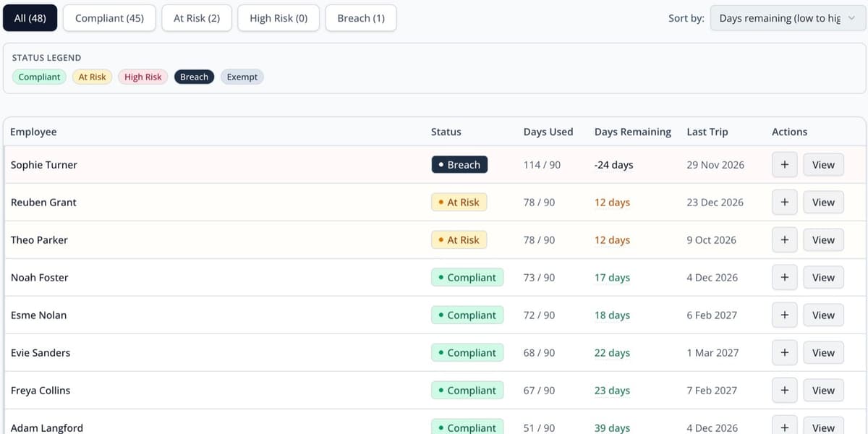Select the All (48) filter tab
Image resolution: width=868 pixels, height=434 pixels.
click(30, 18)
